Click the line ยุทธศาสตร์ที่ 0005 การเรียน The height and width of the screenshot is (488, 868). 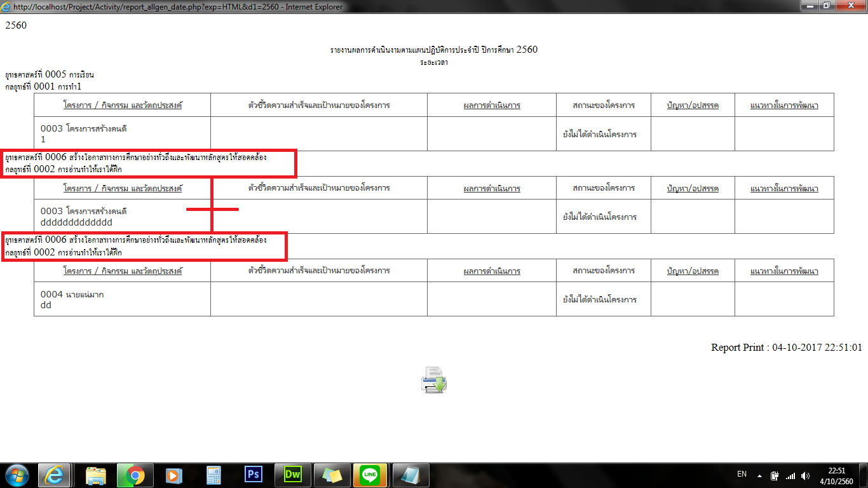50,75
